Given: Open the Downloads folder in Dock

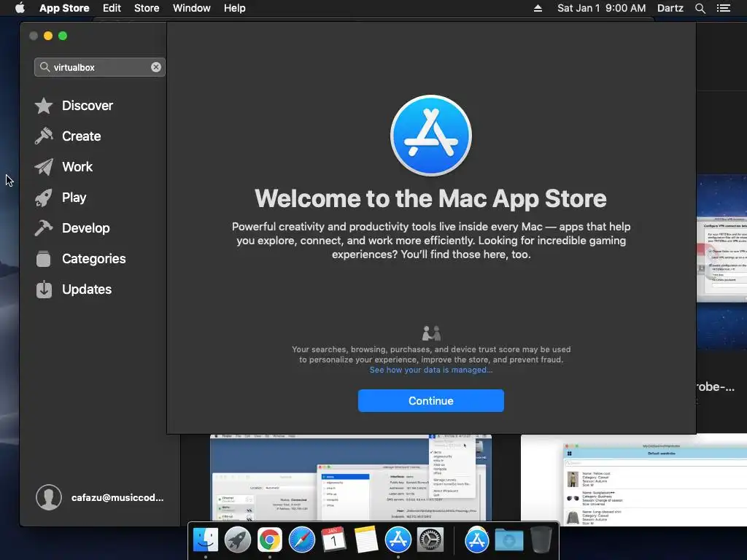Looking at the screenshot, I should click(x=508, y=540).
